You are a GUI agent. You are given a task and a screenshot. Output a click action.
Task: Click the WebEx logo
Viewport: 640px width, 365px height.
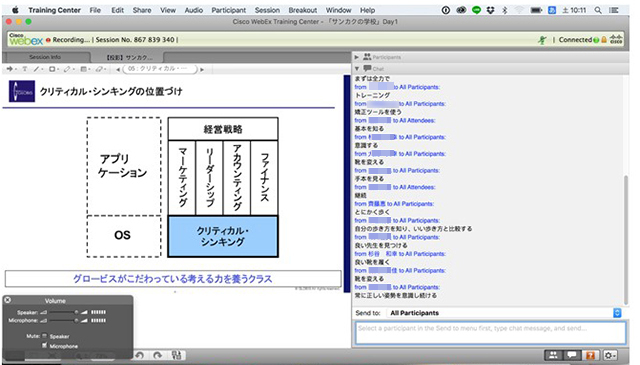click(26, 40)
